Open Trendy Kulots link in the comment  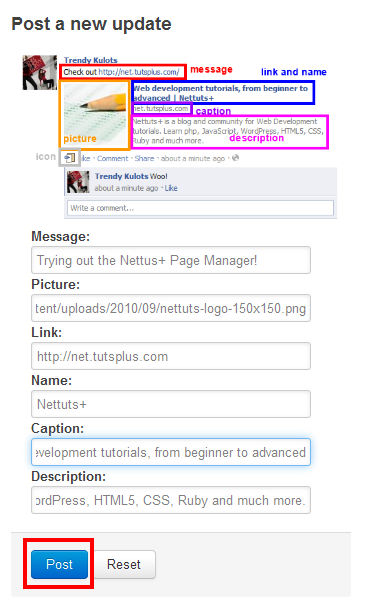[121, 176]
